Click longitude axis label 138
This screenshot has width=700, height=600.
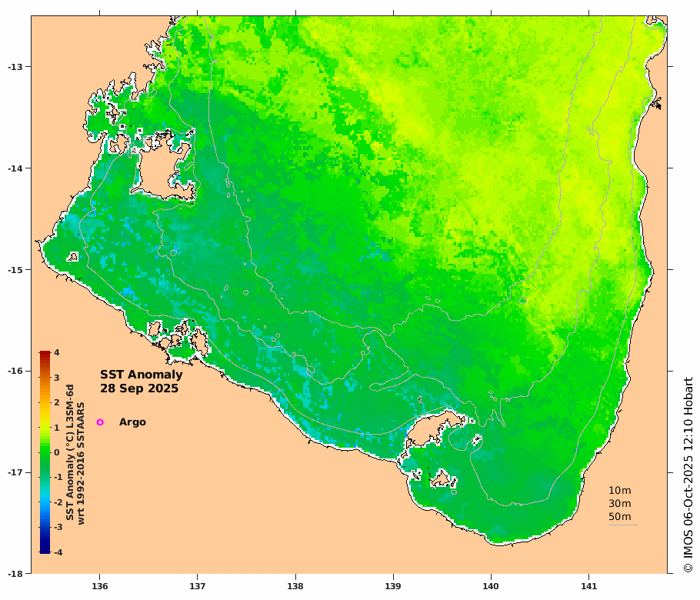point(295,586)
